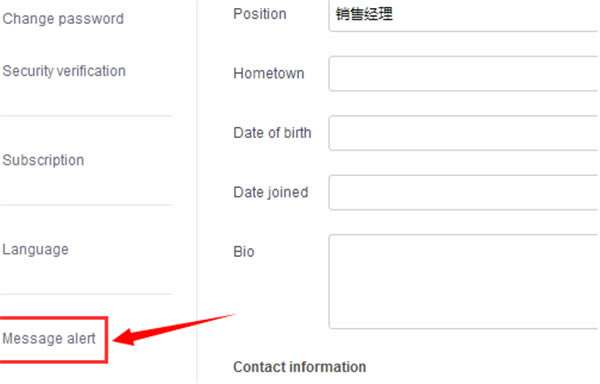
Task: Click inside the Position text field
Action: (x=464, y=15)
